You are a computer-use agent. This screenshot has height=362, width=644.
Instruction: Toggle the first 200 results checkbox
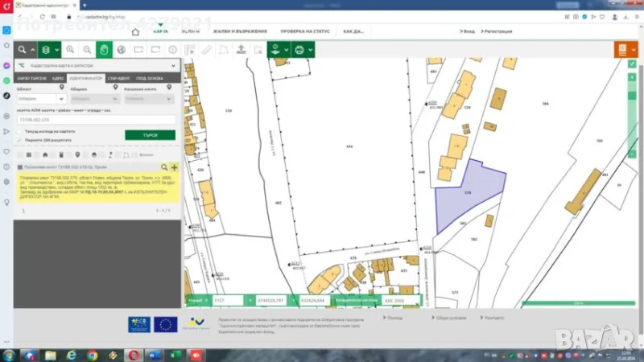(x=20, y=139)
